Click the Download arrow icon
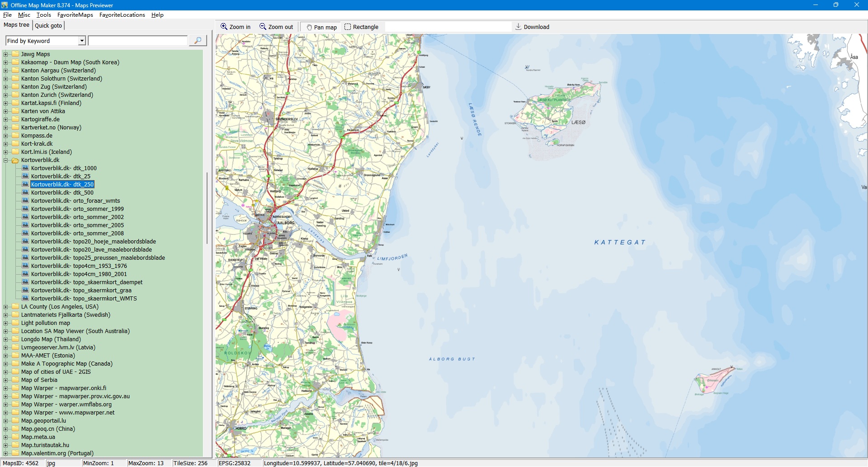 519,27
